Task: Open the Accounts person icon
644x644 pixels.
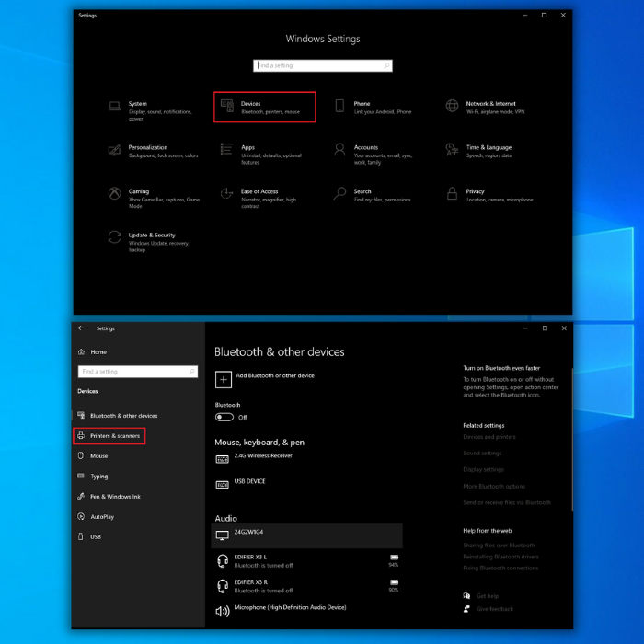Action: coord(339,149)
